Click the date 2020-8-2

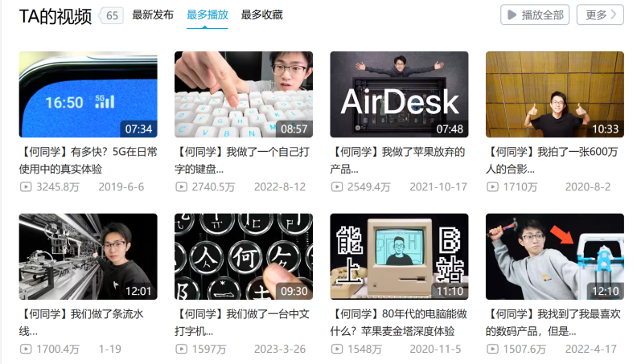click(588, 187)
